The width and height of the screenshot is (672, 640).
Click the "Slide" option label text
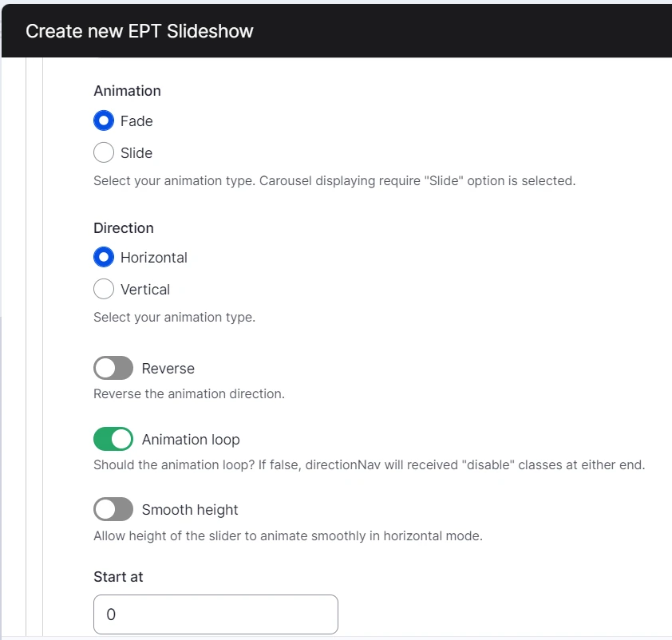136,152
